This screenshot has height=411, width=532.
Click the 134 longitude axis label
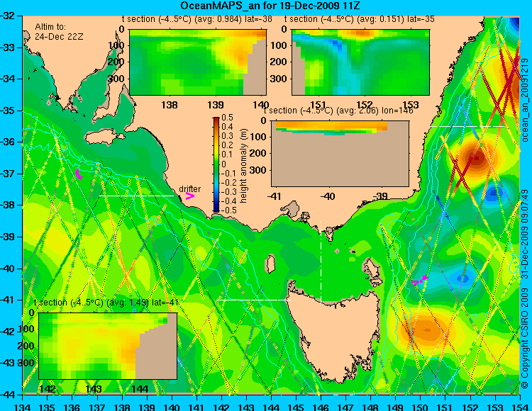coord(23,407)
